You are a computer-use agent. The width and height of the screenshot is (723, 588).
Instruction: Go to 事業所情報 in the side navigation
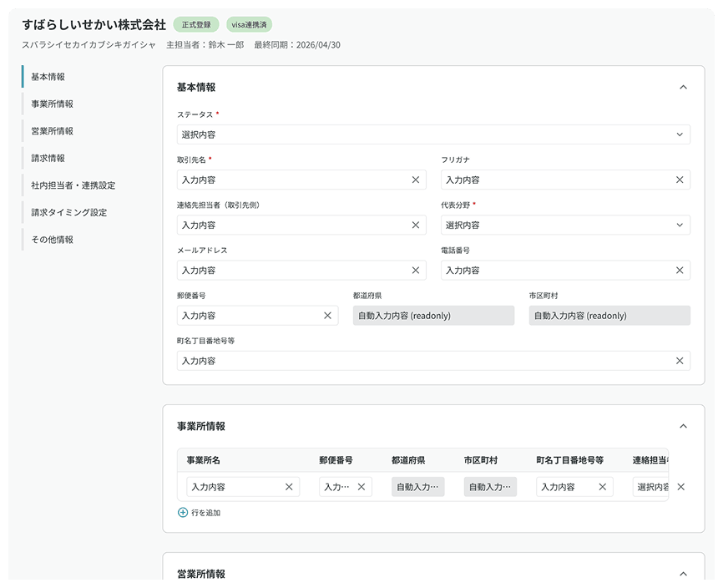tap(52, 104)
